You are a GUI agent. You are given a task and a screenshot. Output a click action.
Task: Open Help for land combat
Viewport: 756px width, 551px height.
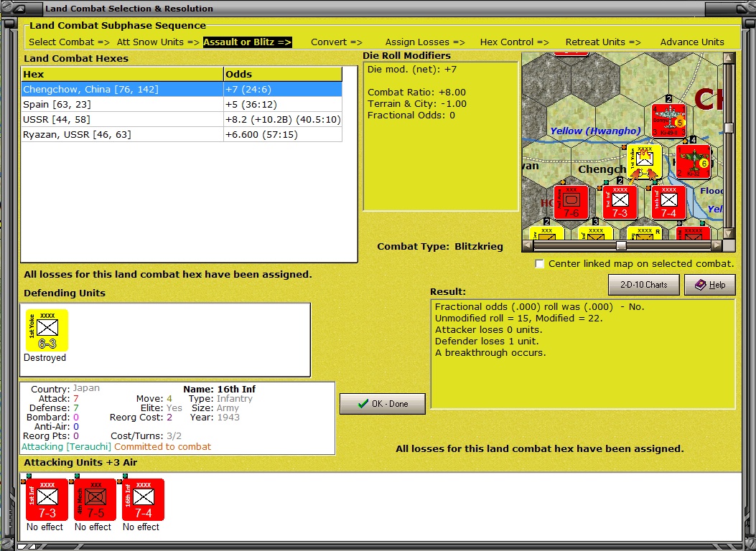[710, 285]
